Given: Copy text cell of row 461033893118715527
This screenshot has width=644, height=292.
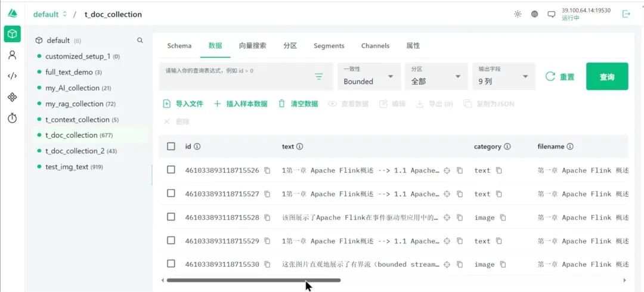Looking at the screenshot, I should click(460, 194).
